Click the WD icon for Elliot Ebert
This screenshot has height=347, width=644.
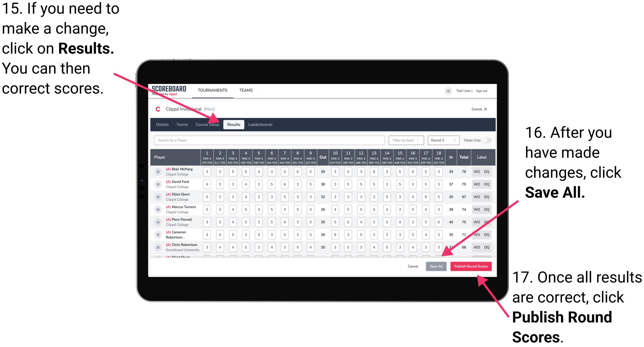pyautogui.click(x=478, y=198)
